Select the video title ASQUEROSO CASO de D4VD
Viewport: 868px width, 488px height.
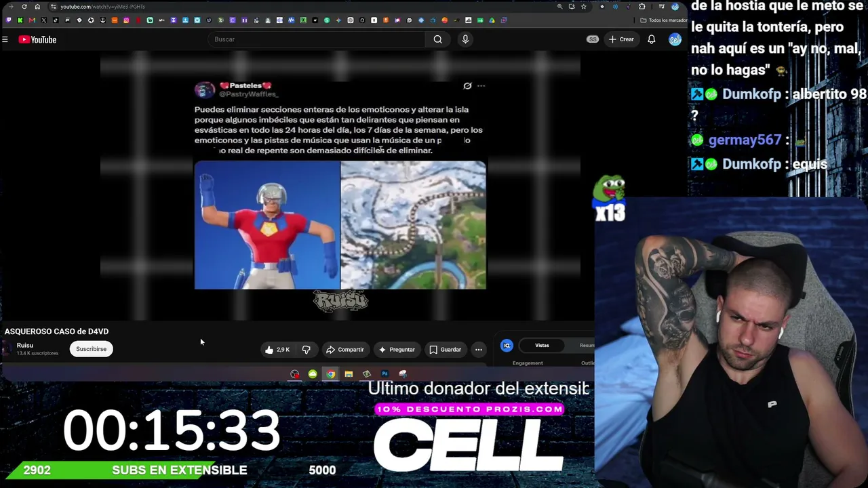(56, 331)
